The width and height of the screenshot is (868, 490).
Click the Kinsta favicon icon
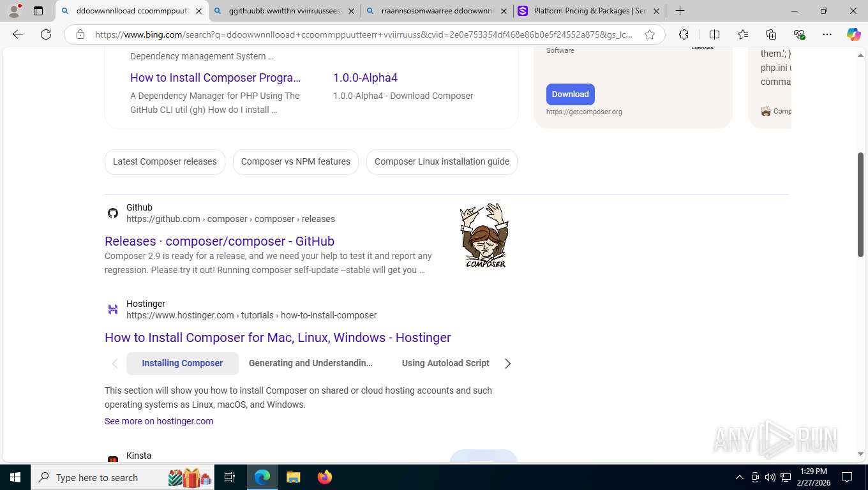click(113, 459)
